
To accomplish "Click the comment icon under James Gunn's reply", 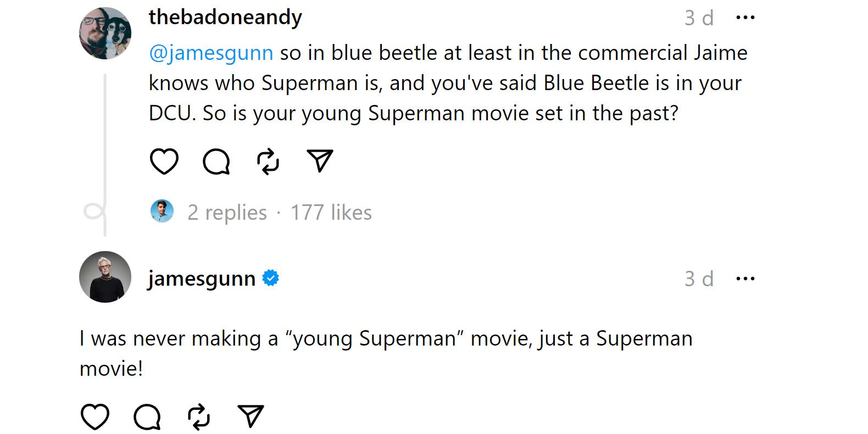I will [x=146, y=416].
